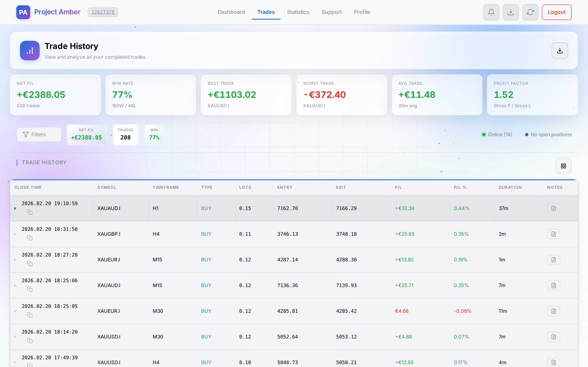The width and height of the screenshot is (588, 367).
Task: Click the Logout button
Action: coord(556,12)
